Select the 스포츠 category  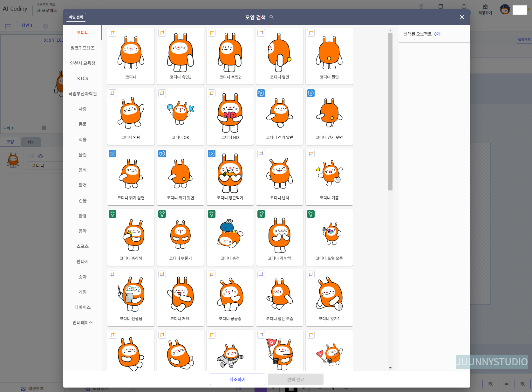click(83, 246)
